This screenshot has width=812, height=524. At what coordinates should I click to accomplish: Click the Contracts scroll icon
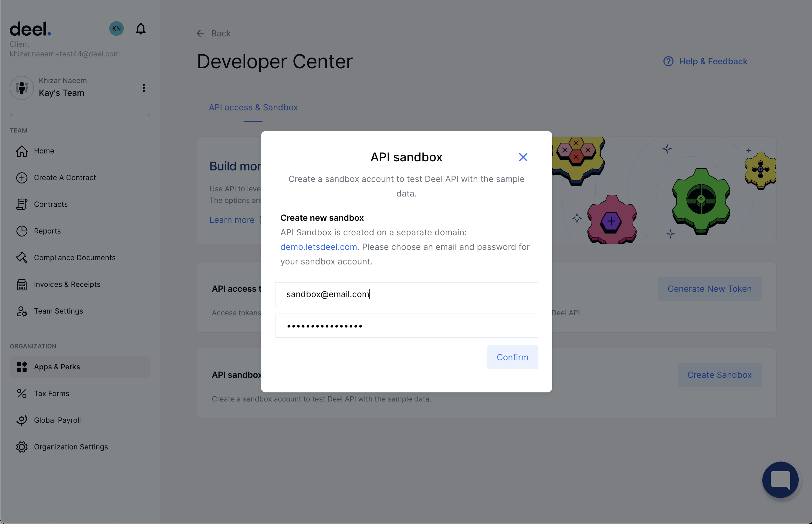(x=22, y=204)
